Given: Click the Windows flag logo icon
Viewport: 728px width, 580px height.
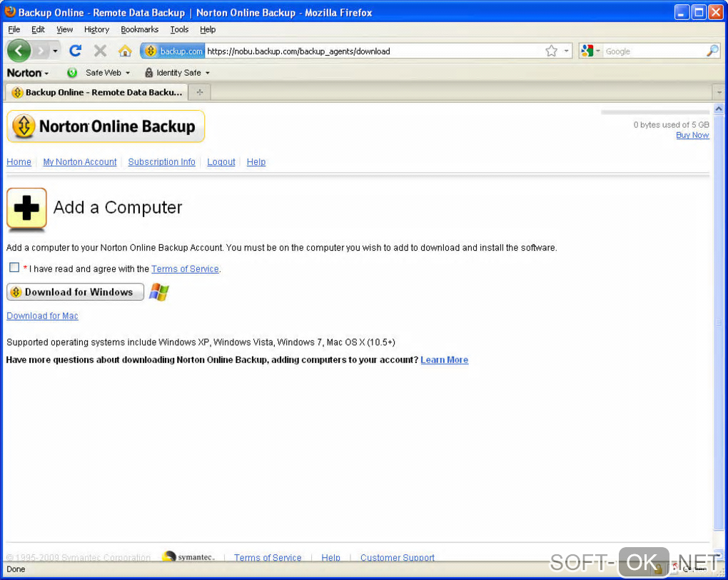Looking at the screenshot, I should point(158,292).
